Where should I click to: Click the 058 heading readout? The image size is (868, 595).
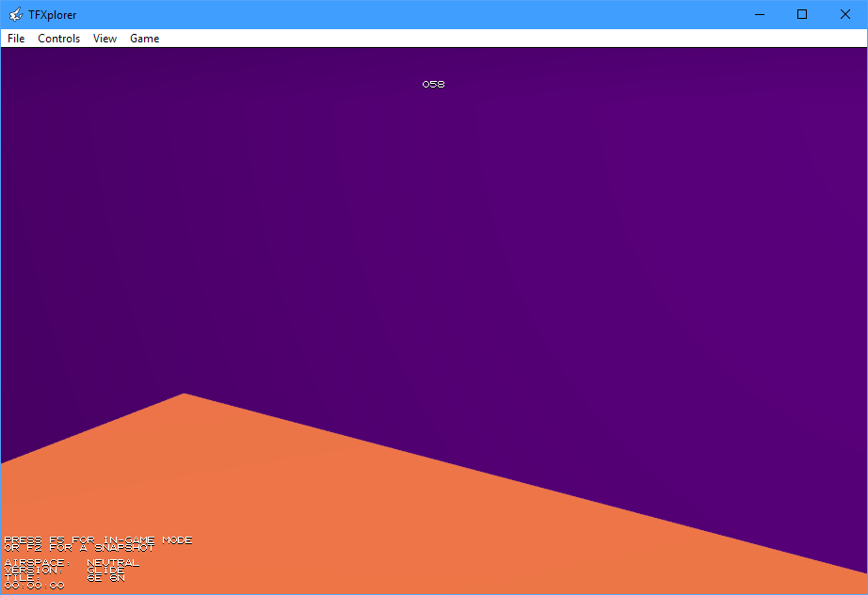[x=433, y=85]
